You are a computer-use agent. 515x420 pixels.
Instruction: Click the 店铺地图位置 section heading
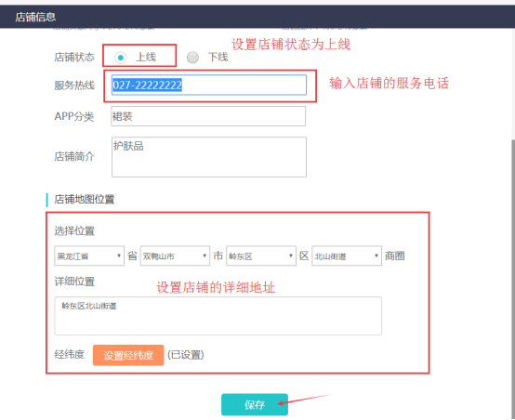coord(85,200)
